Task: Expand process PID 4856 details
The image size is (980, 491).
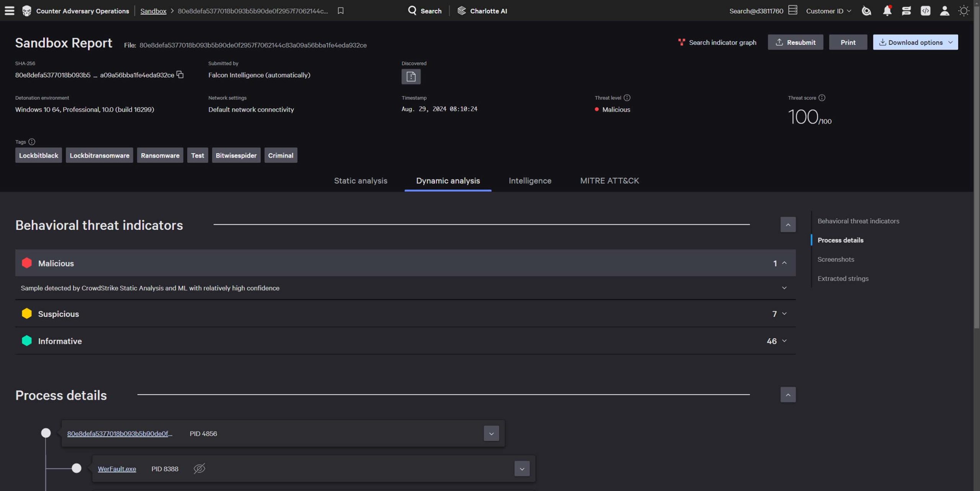Action: (491, 434)
